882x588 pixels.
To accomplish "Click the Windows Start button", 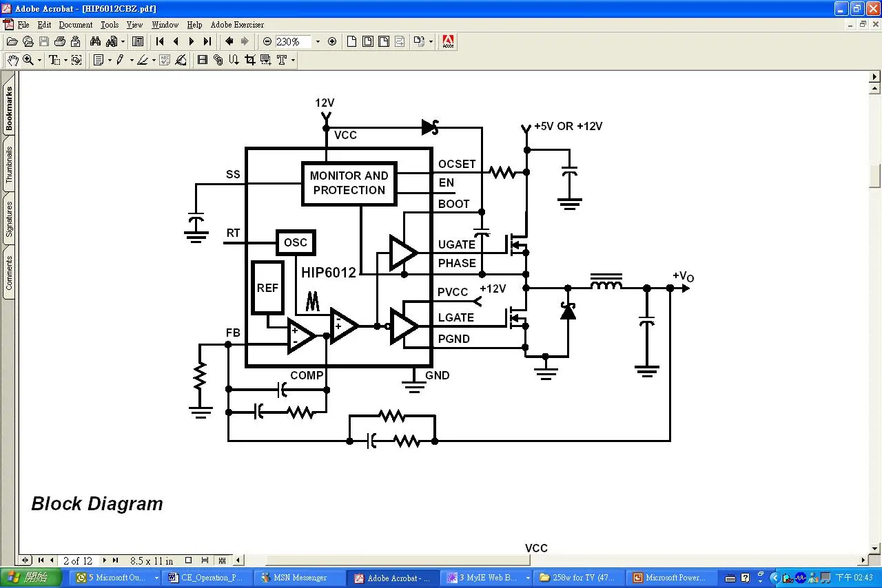I will point(31,578).
